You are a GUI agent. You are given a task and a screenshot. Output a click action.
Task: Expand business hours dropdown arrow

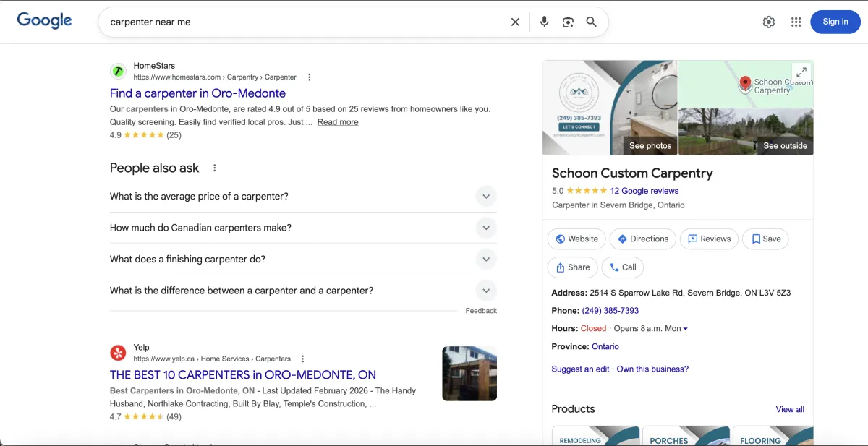[x=686, y=329]
